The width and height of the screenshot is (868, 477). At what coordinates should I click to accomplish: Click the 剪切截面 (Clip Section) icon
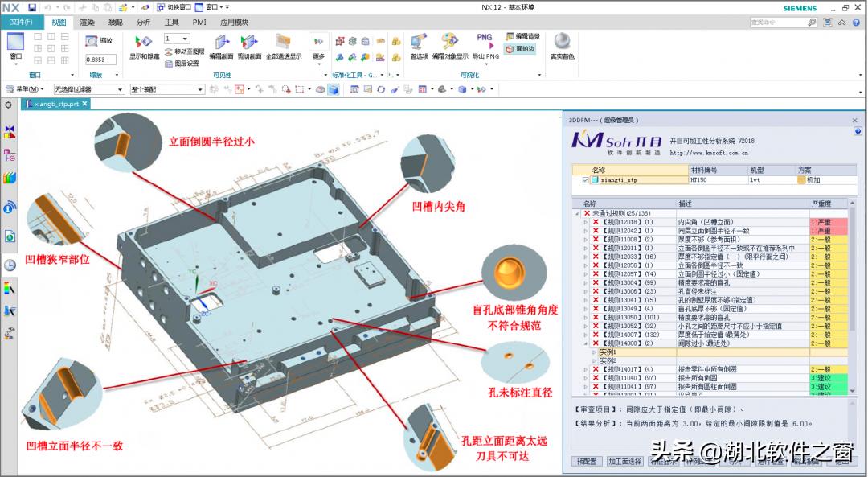[248, 43]
